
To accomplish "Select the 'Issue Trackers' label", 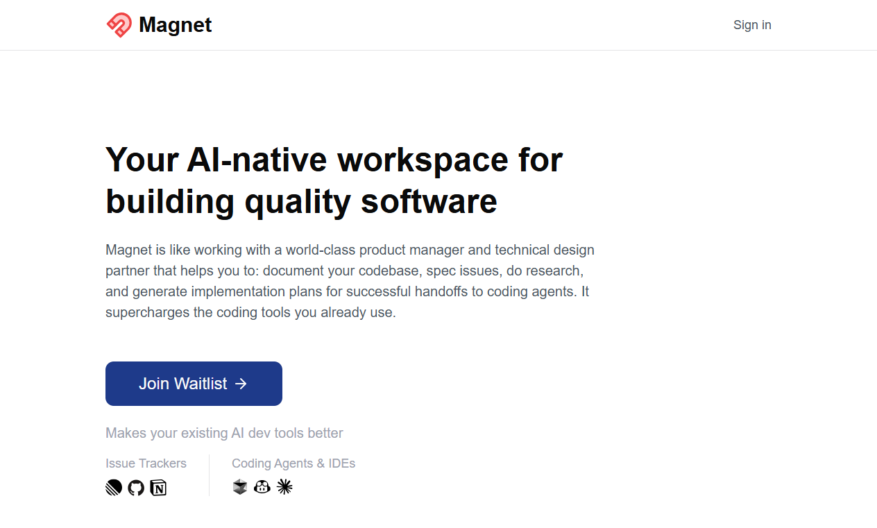I will click(x=146, y=463).
